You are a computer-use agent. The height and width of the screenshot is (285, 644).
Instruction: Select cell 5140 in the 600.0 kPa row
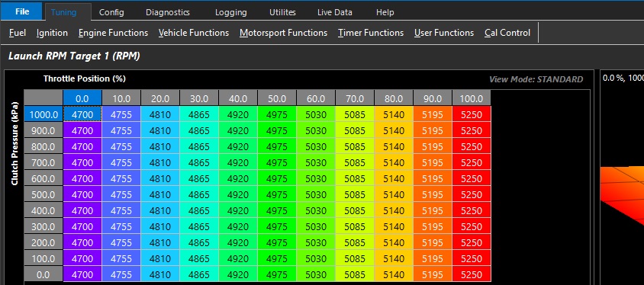pos(394,178)
